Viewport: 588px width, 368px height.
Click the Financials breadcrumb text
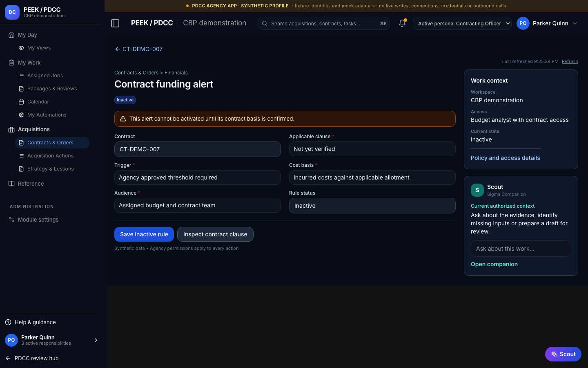point(176,73)
